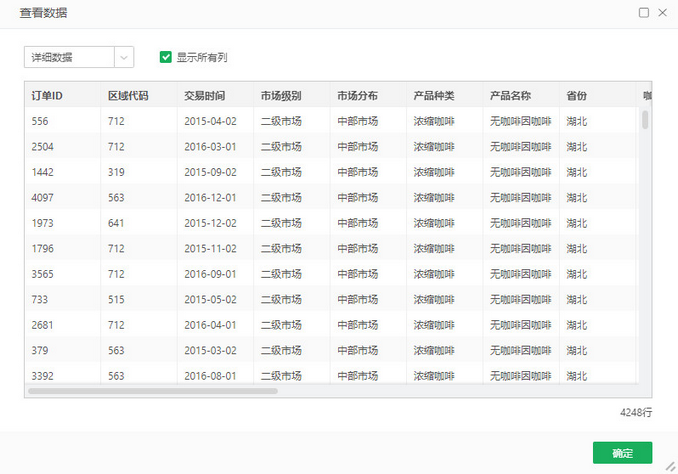Select the 产品名称 column header
Screen dimensions: 678x474
510,96
